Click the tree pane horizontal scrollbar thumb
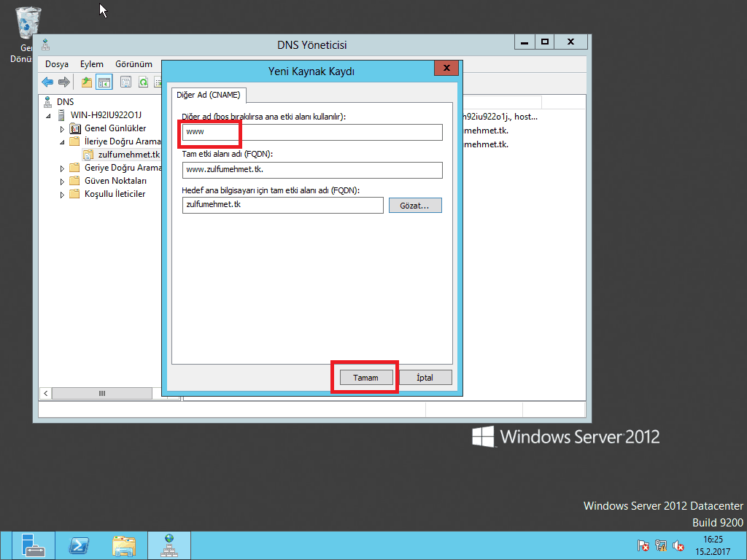 [x=102, y=393]
